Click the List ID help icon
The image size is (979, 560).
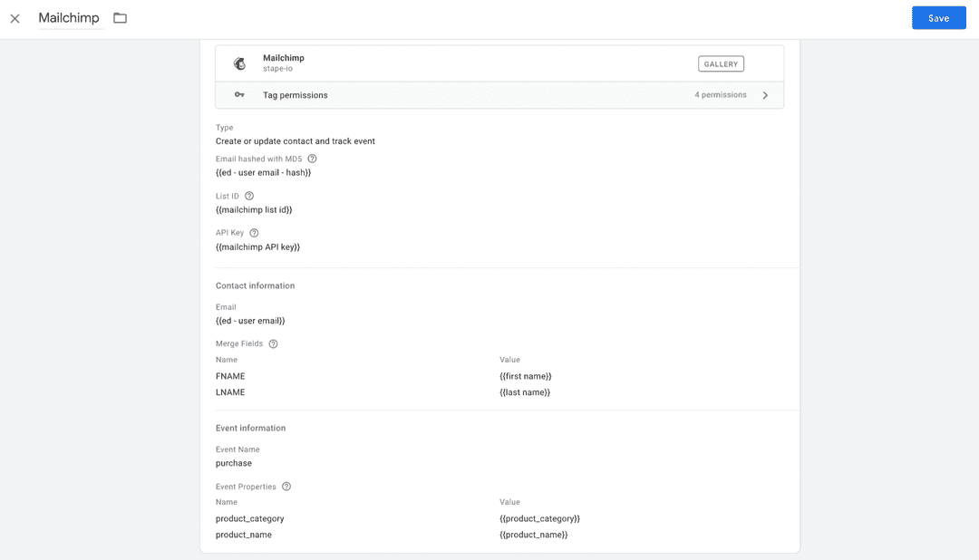tap(248, 195)
